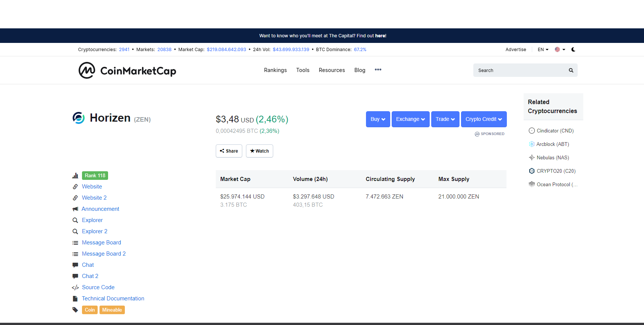Image resolution: width=644 pixels, height=325 pixels.
Task: Click document icon beside Technical Documentation
Action: pyautogui.click(x=75, y=299)
